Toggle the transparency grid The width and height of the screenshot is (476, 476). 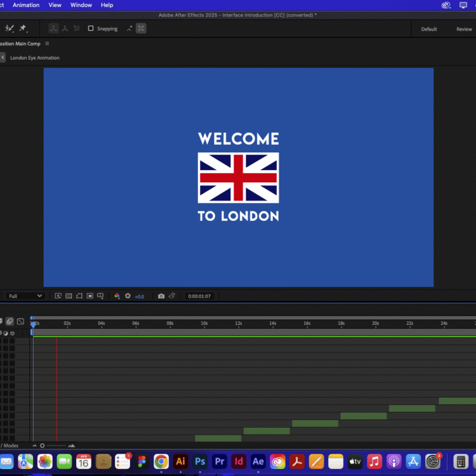click(x=69, y=296)
